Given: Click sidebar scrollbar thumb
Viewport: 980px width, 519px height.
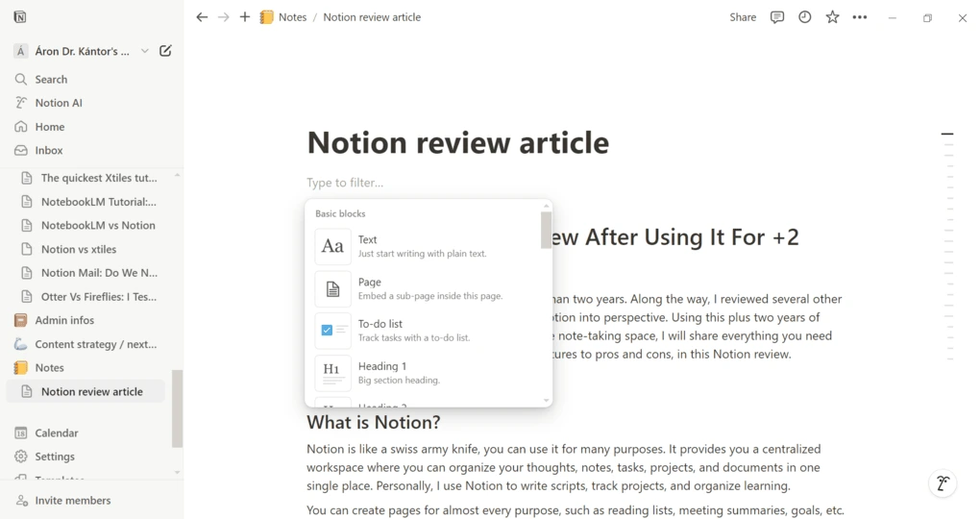Looking at the screenshot, I should [178, 408].
